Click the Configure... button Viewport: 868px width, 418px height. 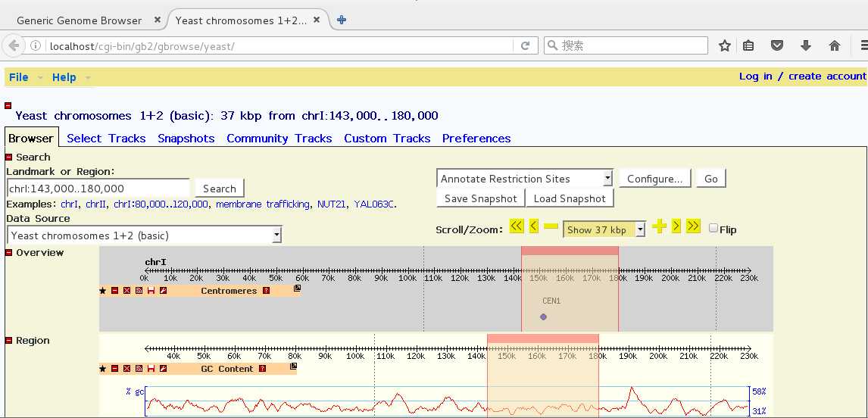(x=655, y=179)
